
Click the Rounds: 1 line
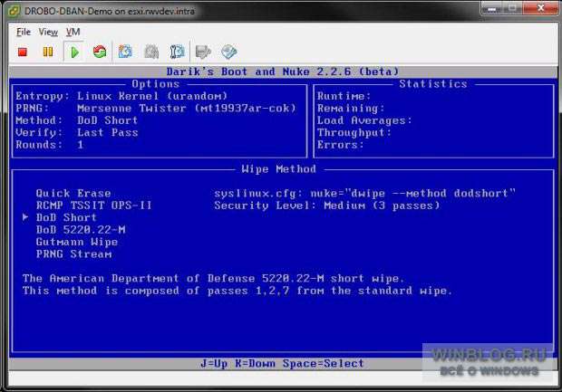(50, 145)
